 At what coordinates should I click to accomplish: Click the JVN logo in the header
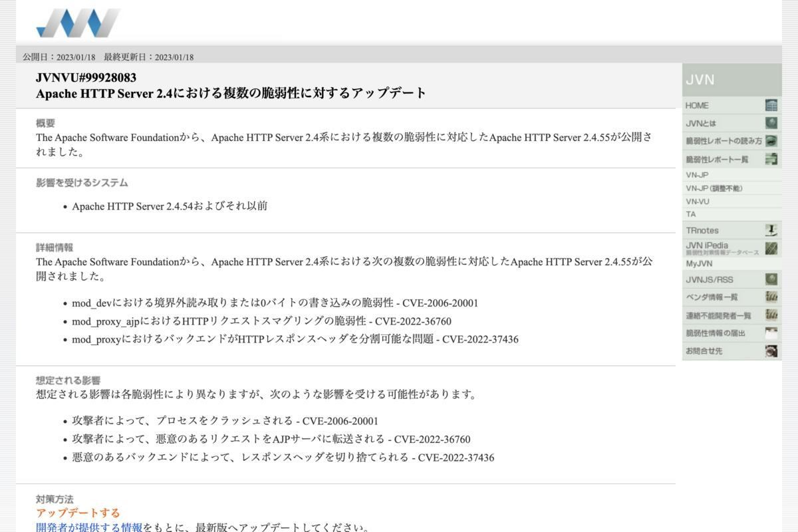click(78, 23)
